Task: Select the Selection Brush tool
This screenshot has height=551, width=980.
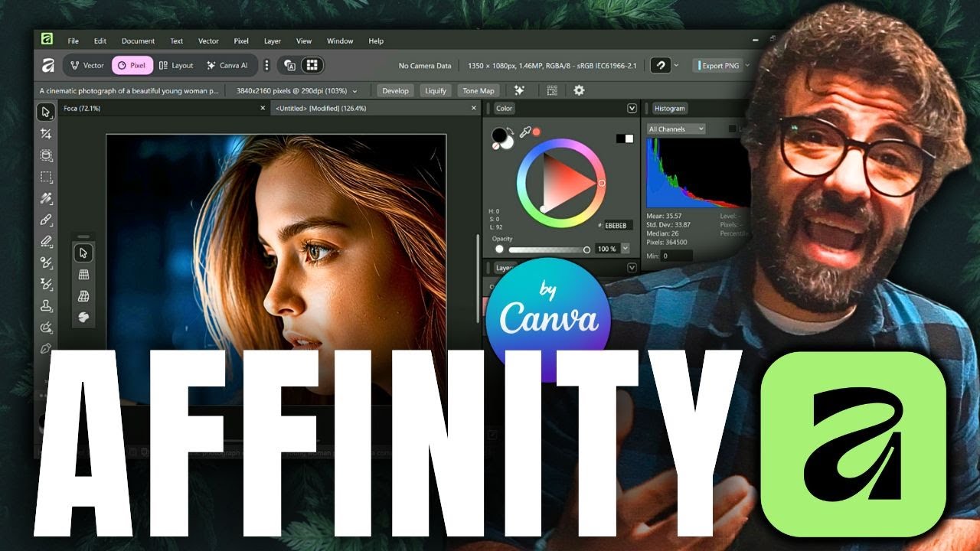Action: point(46,155)
